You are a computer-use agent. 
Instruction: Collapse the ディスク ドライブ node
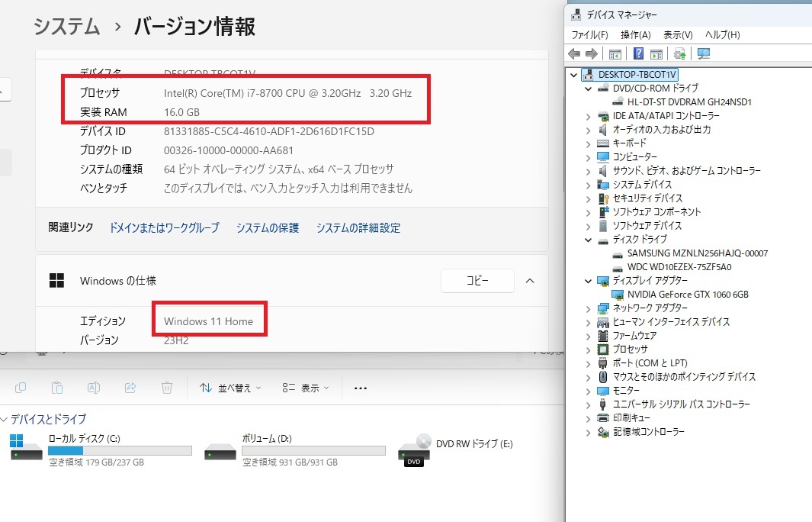pos(589,240)
